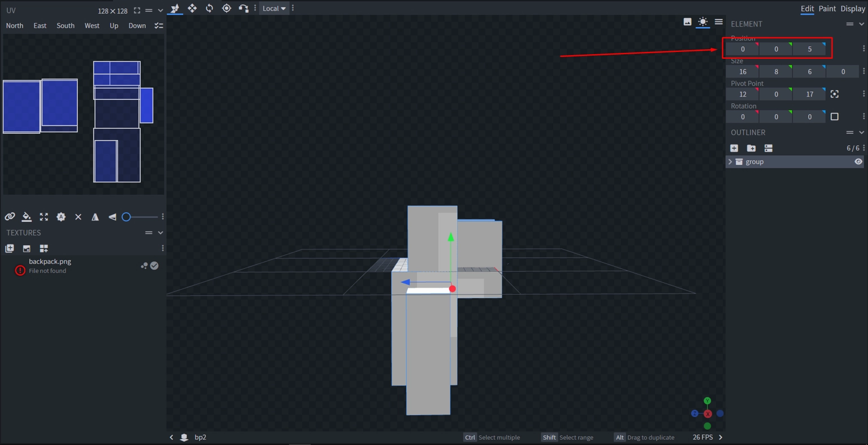The height and width of the screenshot is (445, 868).
Task: Open UV panel drag handle menu
Action: 149,11
